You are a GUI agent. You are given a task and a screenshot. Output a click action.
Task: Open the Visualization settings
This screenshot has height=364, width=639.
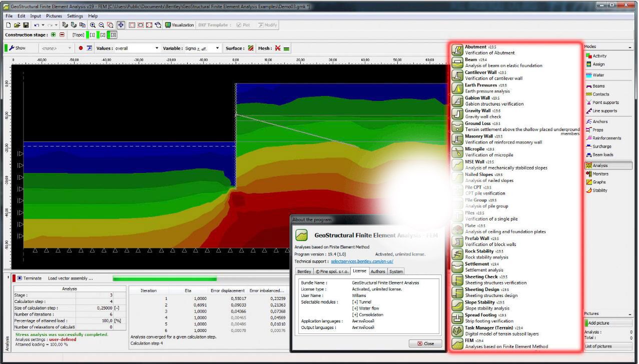point(179,25)
